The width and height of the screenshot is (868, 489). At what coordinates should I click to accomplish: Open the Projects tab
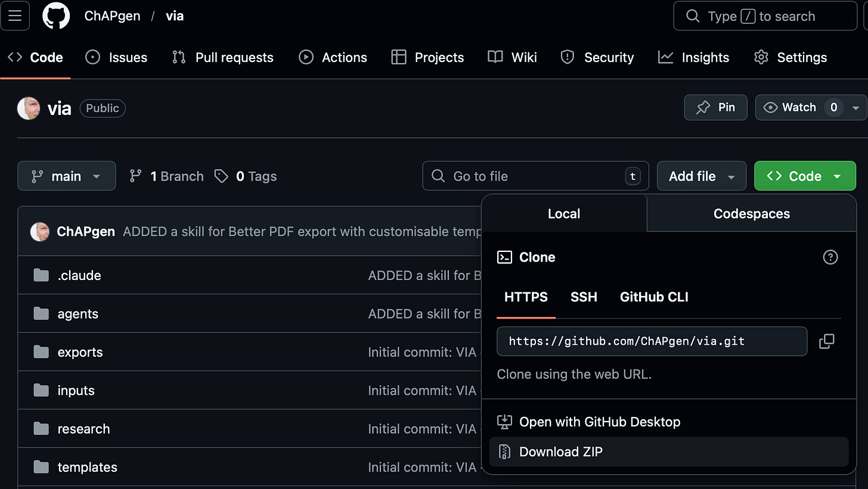pyautogui.click(x=427, y=57)
